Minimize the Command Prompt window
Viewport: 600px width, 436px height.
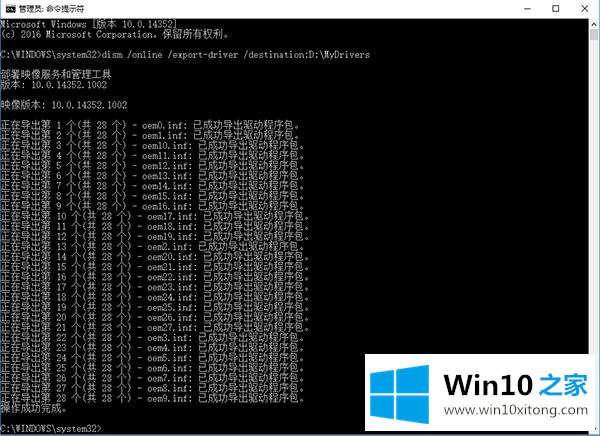point(527,9)
